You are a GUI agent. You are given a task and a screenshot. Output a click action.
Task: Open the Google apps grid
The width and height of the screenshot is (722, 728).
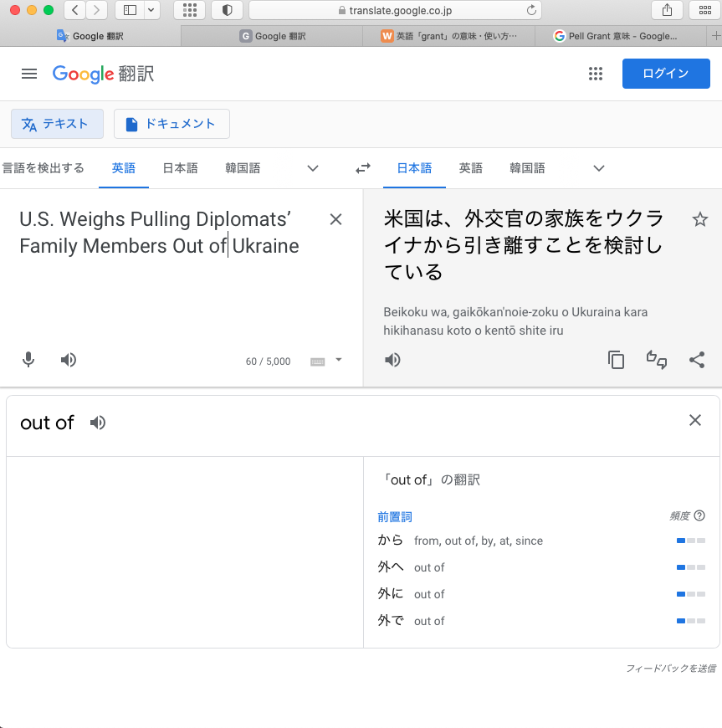click(596, 74)
